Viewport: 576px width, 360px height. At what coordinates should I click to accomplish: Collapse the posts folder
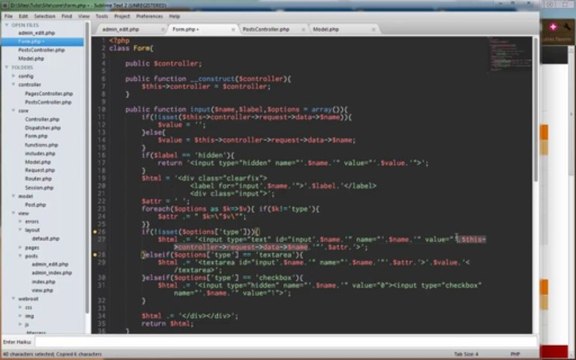click(20, 256)
